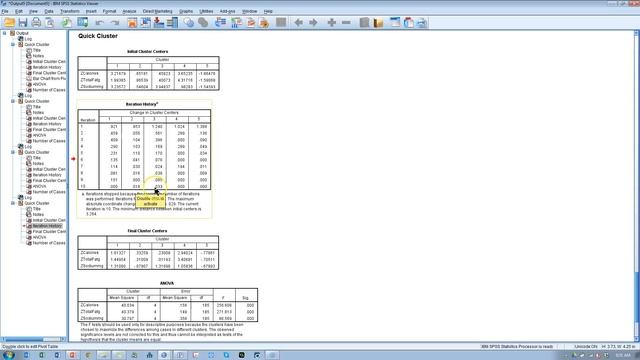Click the Insert Heading toolbar icon
The height and width of the screenshot is (360, 640).
click(x=395, y=22)
